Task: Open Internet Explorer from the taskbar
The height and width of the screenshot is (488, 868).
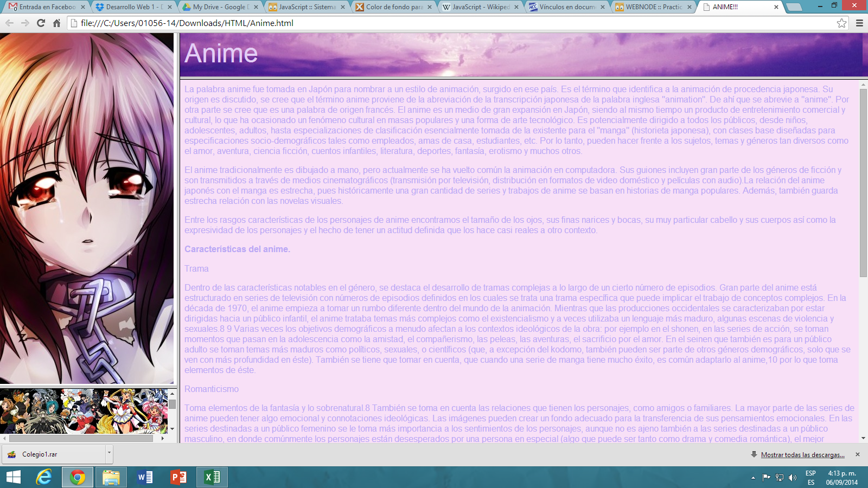Action: (44, 477)
